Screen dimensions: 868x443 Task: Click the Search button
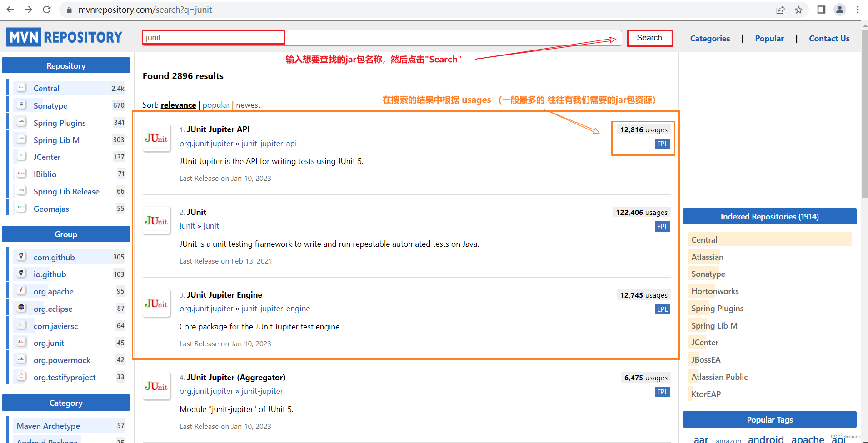point(649,38)
